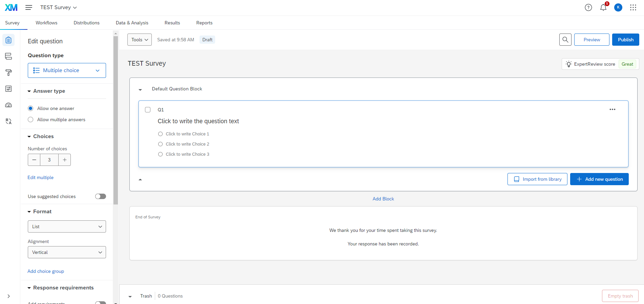Click the End of Survey thank-you message
Screen dimensions: 644x304
[383, 237]
